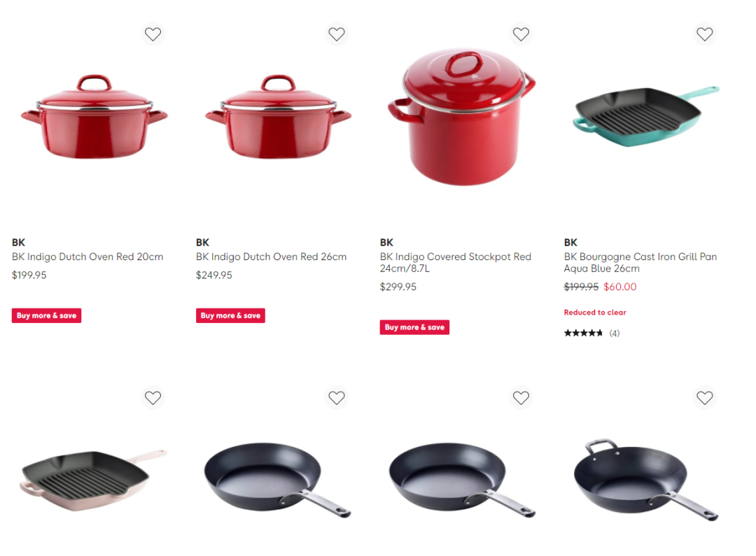Click heart icon on red Covered Stockpot
The height and width of the screenshot is (556, 756).
[x=521, y=34]
